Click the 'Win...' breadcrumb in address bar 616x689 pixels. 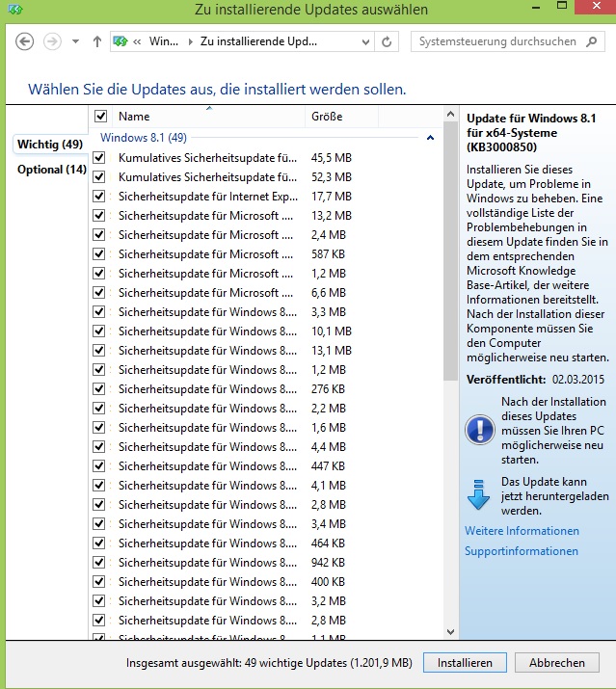[x=164, y=41]
